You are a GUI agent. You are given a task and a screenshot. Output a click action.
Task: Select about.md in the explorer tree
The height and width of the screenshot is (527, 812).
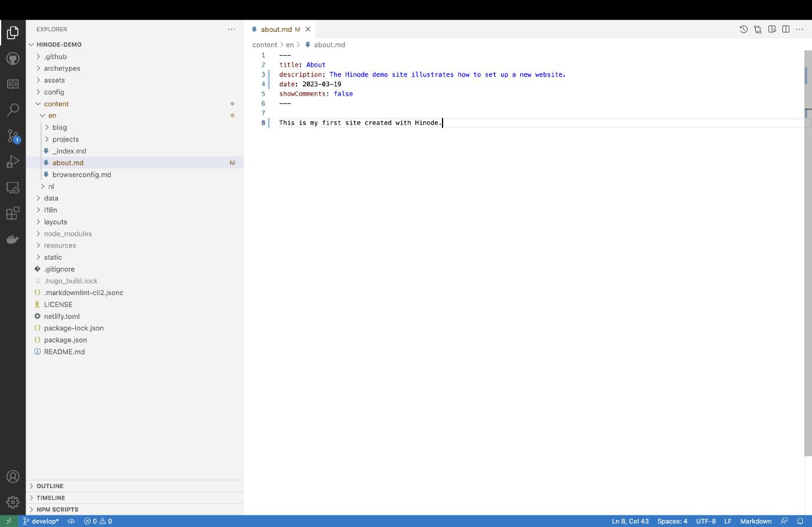[135, 163]
